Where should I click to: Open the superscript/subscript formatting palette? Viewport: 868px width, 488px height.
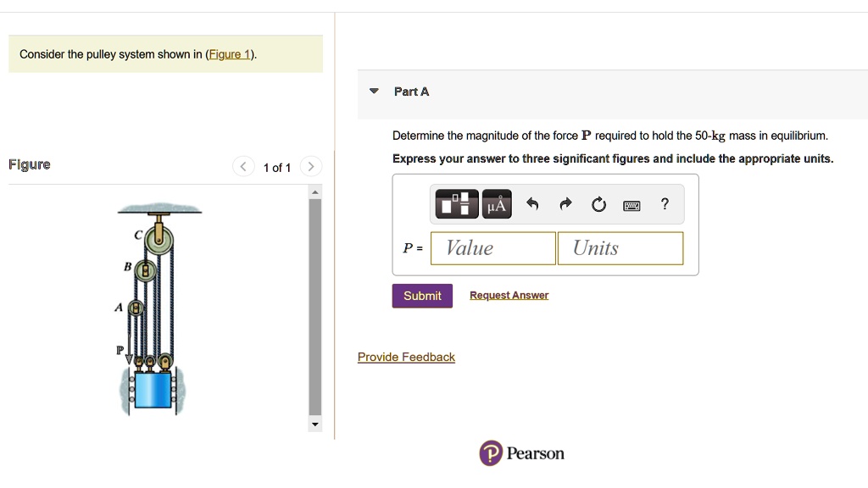coord(456,203)
